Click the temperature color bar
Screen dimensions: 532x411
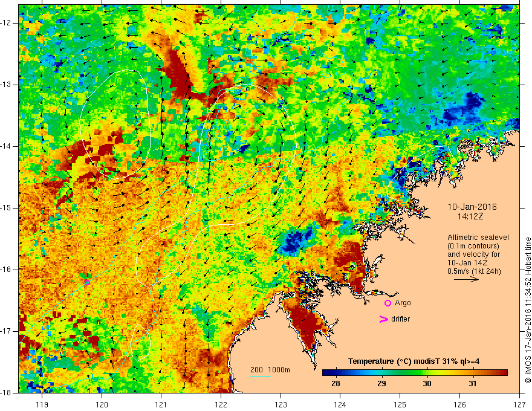coord(415,373)
